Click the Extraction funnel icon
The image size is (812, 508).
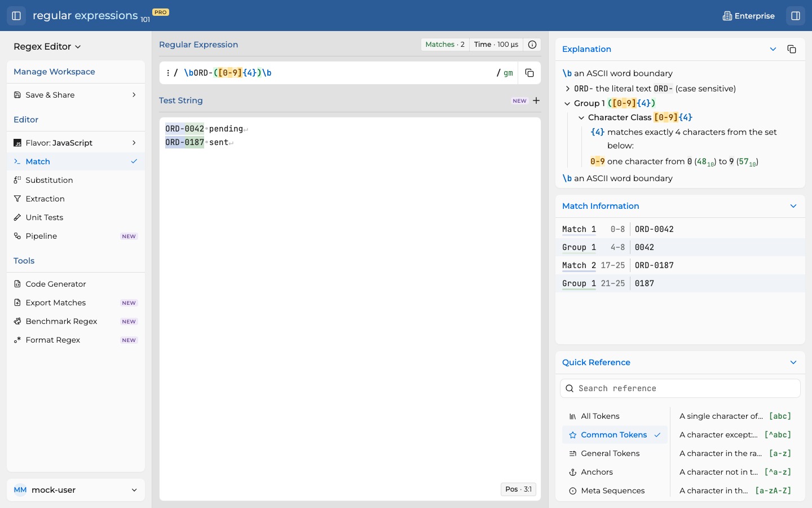17,199
